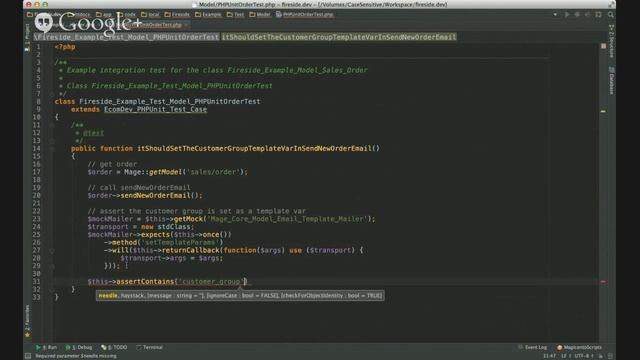
Task: Toggle tool window bars icon bottom-left
Action: pyautogui.click(x=28, y=356)
